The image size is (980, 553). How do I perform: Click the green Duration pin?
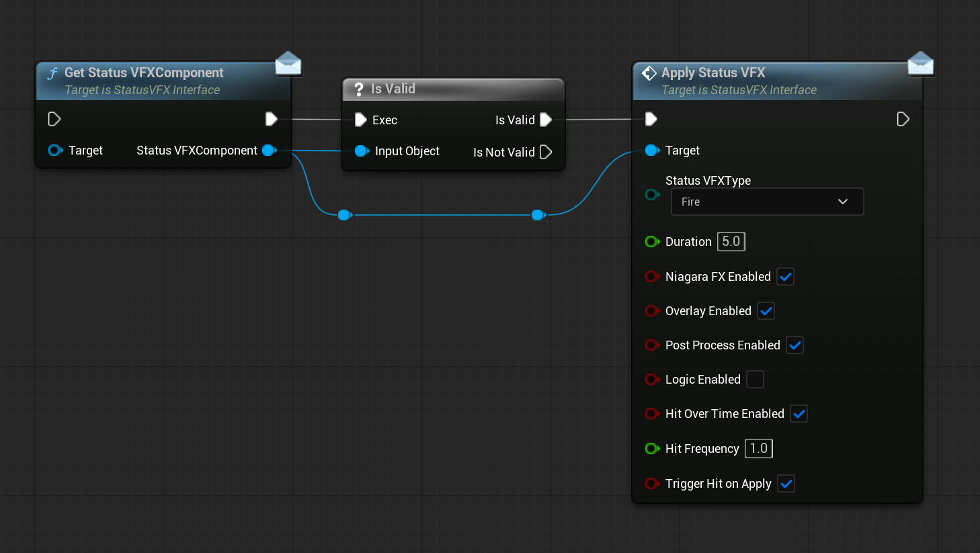point(651,241)
